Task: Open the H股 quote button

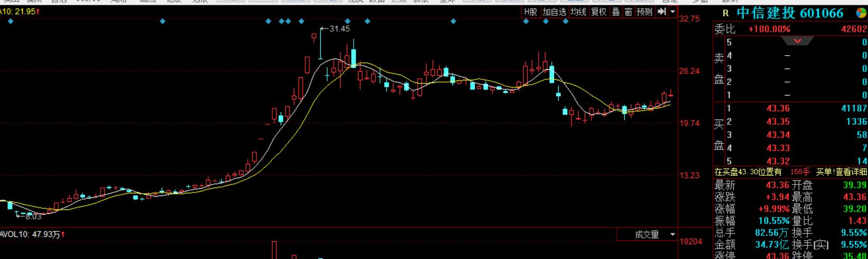Action: pyautogui.click(x=530, y=12)
